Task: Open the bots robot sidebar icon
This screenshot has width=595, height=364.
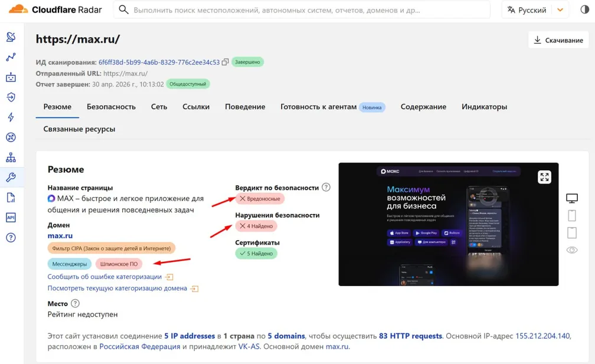Action: [x=11, y=77]
